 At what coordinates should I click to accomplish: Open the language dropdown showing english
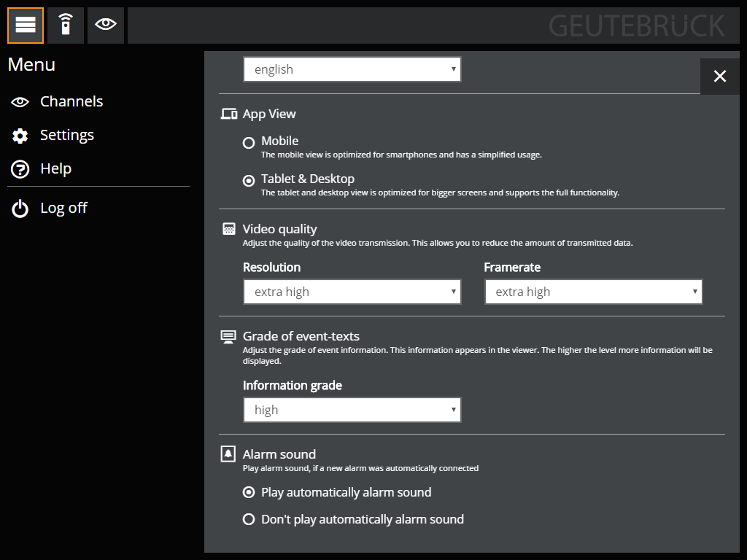click(352, 69)
